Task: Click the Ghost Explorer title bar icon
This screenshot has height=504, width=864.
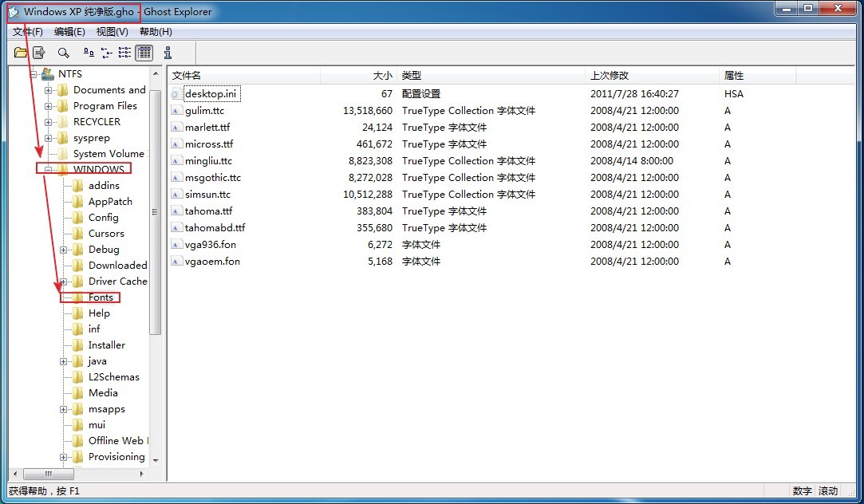Action: point(14,12)
